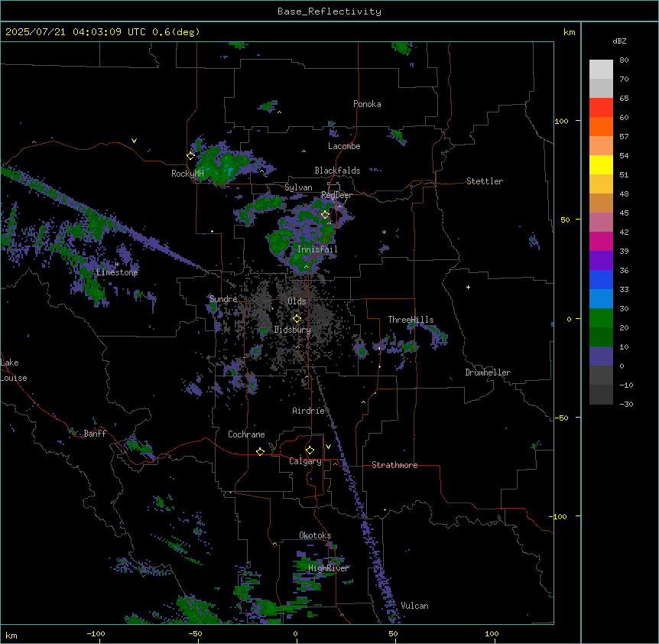Click the Olds town label
659x644 pixels.
pyautogui.click(x=297, y=301)
